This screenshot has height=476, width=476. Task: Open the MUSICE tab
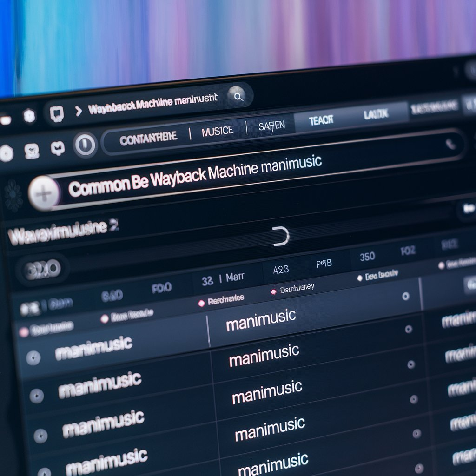[x=218, y=131]
